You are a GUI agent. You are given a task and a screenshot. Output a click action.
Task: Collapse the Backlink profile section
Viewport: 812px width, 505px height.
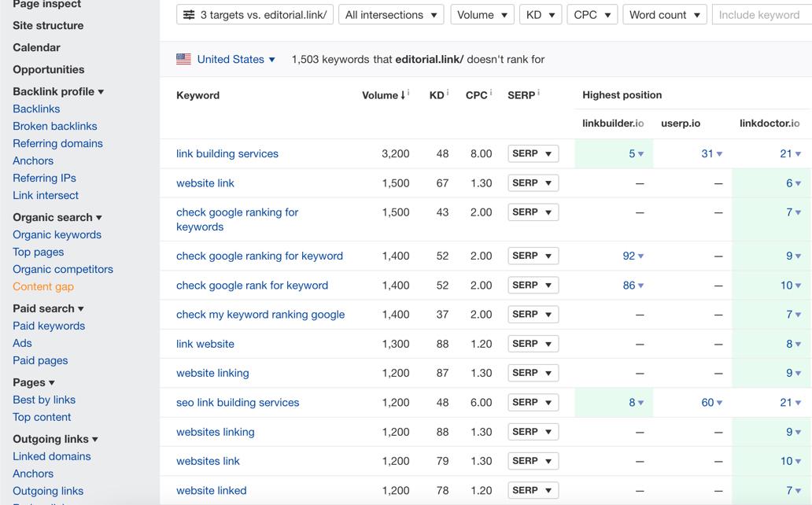[58, 92]
